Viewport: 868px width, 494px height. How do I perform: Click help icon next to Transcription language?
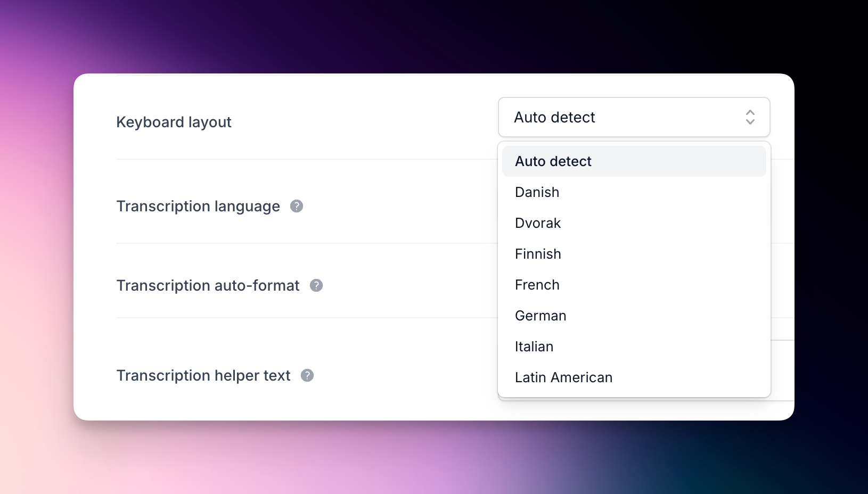coord(297,206)
